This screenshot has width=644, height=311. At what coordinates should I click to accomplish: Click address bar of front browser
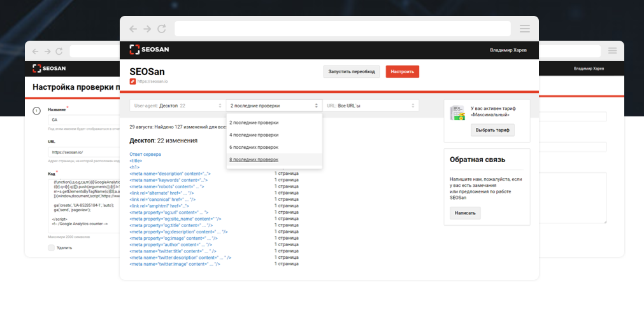pos(343,29)
